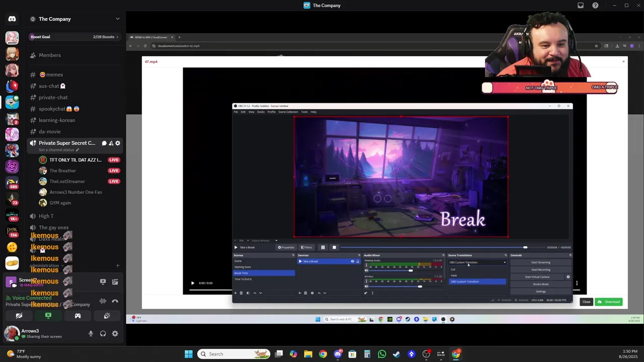Image resolution: width=644 pixels, height=362 pixels.
Task: Toggle Take a Break source visibility eye
Action: [352, 261]
